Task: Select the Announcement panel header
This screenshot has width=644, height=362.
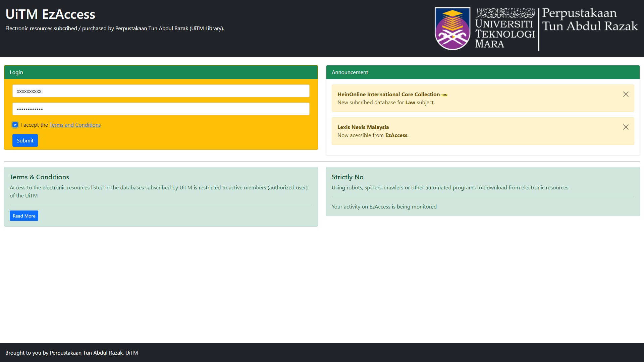Action: click(x=483, y=72)
